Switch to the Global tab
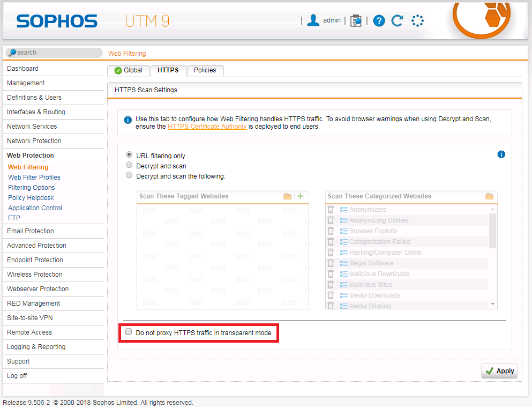The height and width of the screenshot is (407, 532). click(x=128, y=71)
